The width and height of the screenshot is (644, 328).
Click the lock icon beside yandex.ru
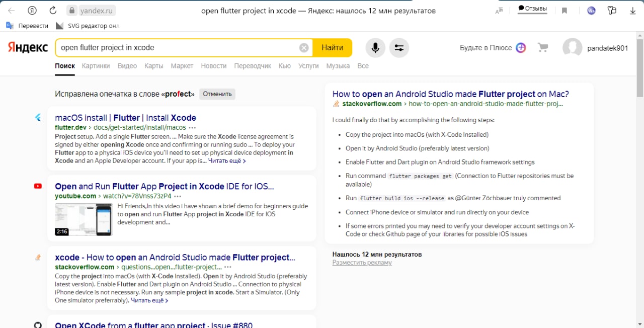pos(71,11)
